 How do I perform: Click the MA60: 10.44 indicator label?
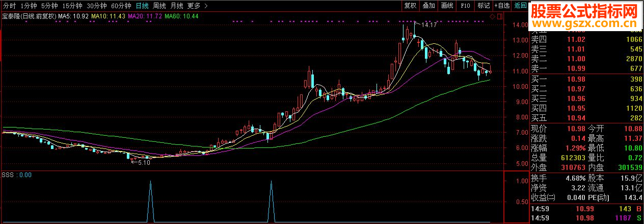click(x=181, y=16)
